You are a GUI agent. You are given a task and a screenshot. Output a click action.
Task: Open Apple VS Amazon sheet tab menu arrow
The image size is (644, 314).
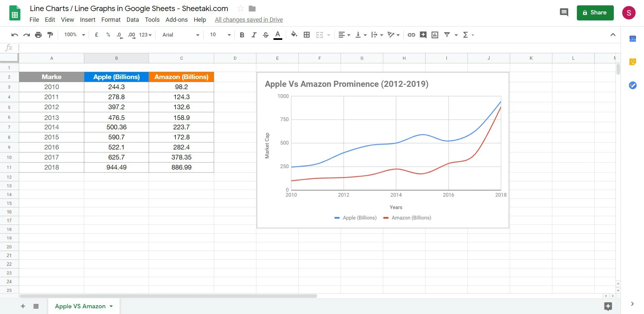tap(111, 306)
